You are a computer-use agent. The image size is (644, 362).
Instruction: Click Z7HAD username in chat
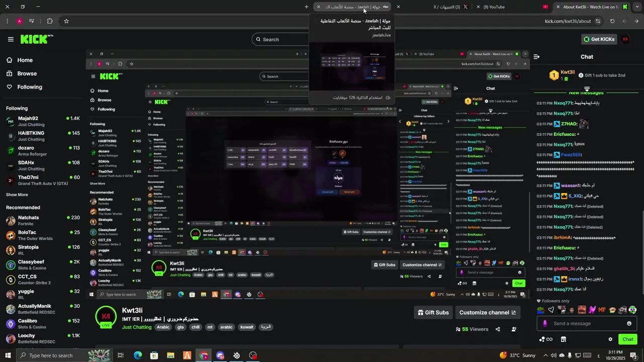(x=569, y=124)
